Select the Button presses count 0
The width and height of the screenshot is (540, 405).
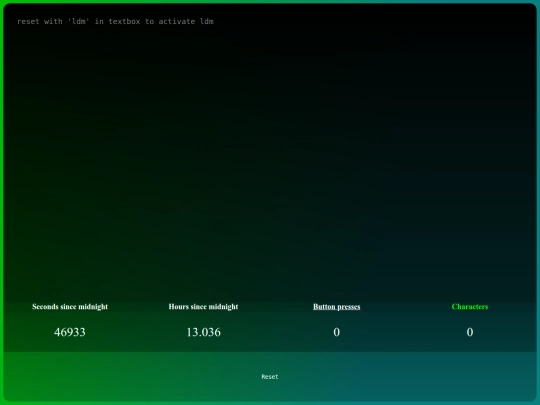tap(336, 332)
